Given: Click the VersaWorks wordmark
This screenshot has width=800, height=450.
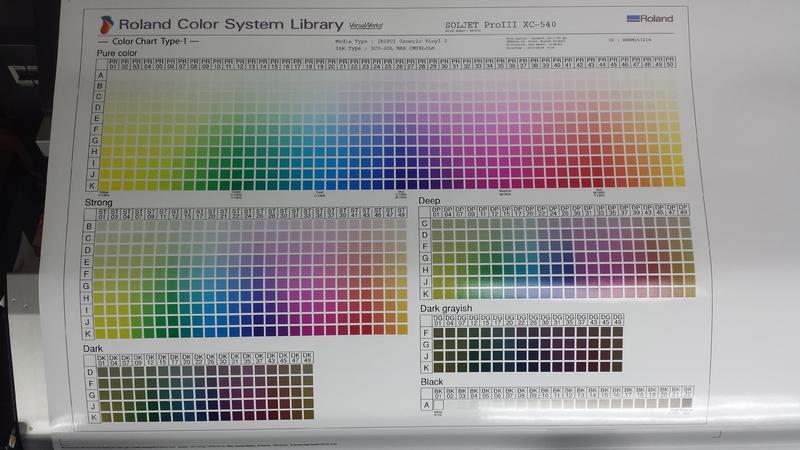Looking at the screenshot, I should coord(366,25).
